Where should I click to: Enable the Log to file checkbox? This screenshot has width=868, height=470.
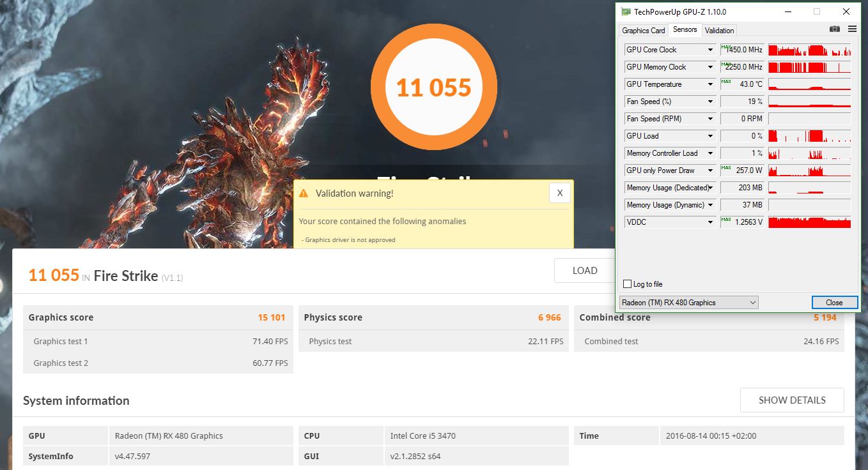[627, 284]
